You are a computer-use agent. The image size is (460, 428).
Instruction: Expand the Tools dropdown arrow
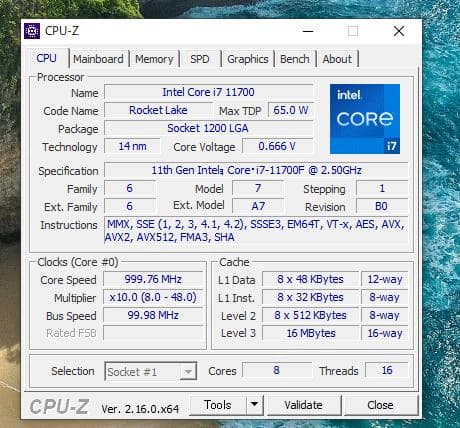255,405
